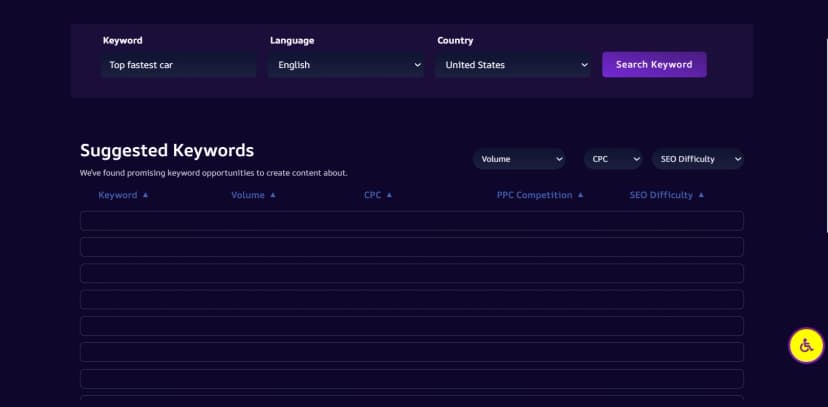828x407 pixels.
Task: Sort by CPC column arrow icon
Action: coord(389,195)
